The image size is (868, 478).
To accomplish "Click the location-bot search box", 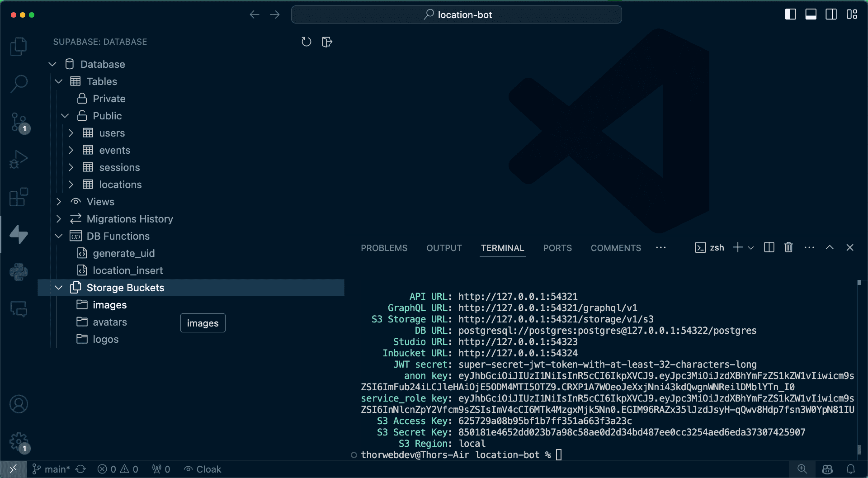I will [457, 14].
